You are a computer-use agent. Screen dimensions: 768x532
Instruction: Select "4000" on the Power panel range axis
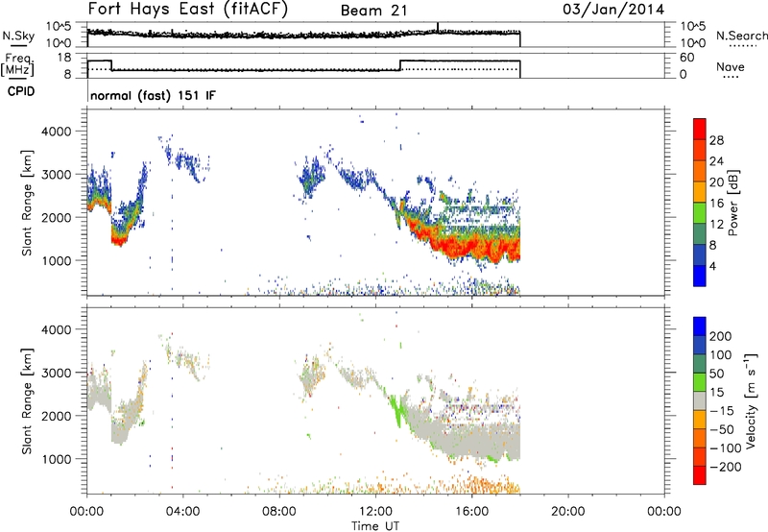click(x=56, y=132)
